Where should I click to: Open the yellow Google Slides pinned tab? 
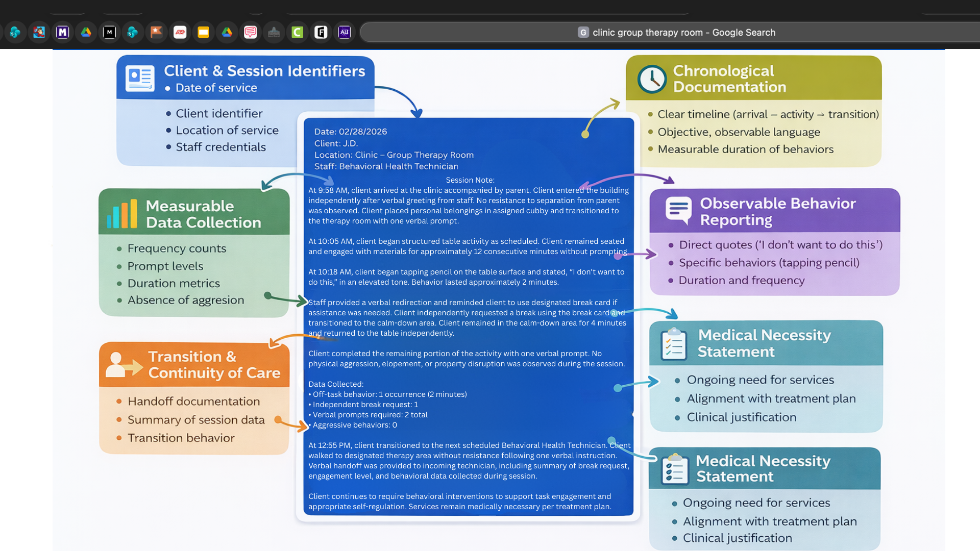point(203,33)
